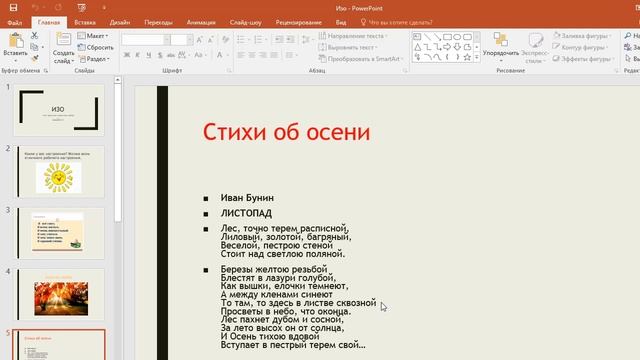
Task: Open the font size dropdown
Action: click(190, 40)
